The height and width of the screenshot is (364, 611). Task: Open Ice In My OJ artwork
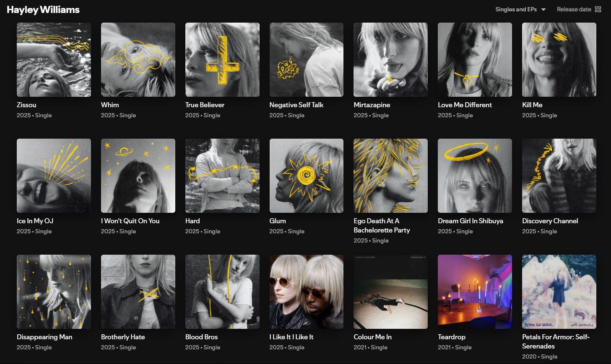tap(54, 176)
